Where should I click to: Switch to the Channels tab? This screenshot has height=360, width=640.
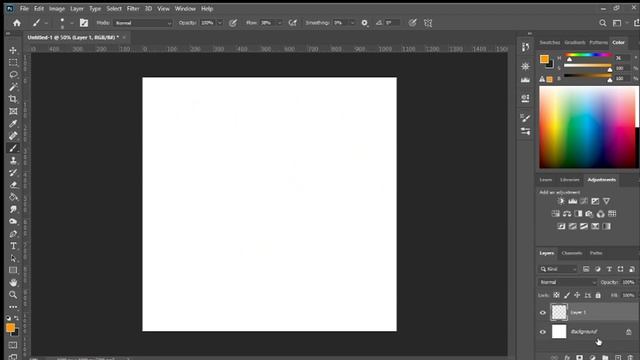click(x=571, y=253)
